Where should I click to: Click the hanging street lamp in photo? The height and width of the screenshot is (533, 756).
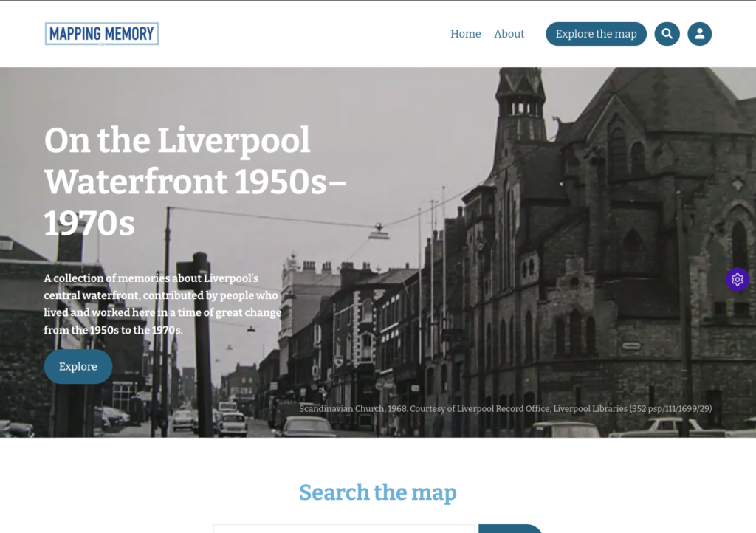[x=379, y=233]
